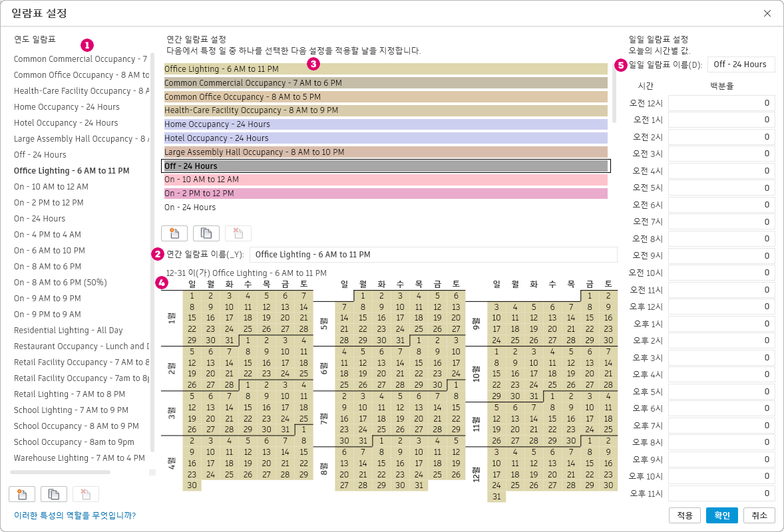Select the bold Office Lighting entry in the left list
Screen dimensions: 784x532
[71, 171]
